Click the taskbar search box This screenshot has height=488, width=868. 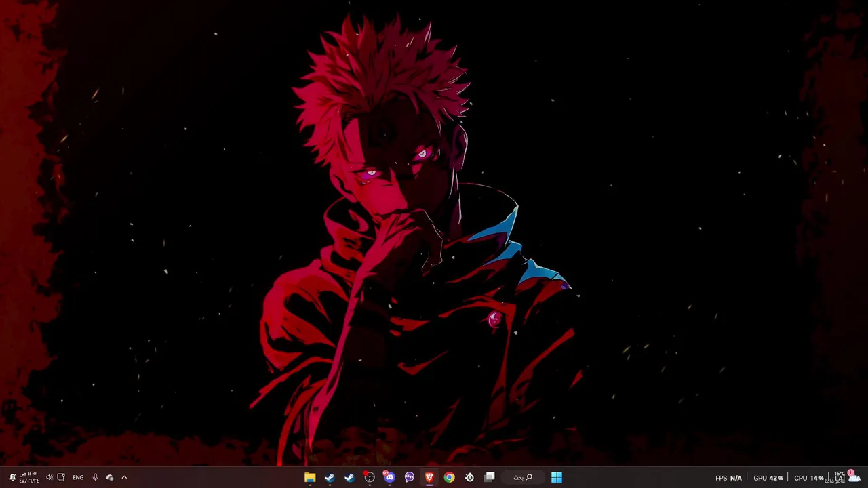pyautogui.click(x=522, y=477)
